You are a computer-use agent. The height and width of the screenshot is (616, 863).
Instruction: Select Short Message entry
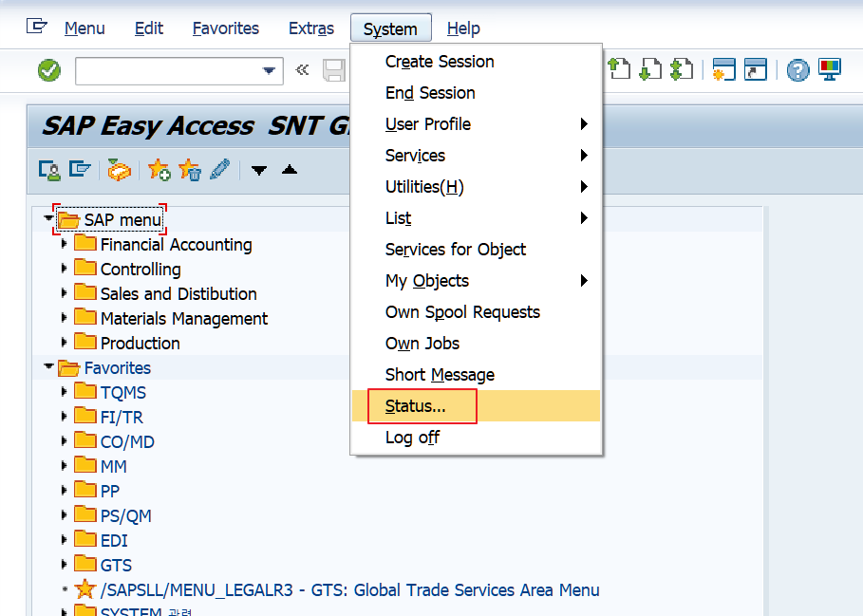(476, 375)
